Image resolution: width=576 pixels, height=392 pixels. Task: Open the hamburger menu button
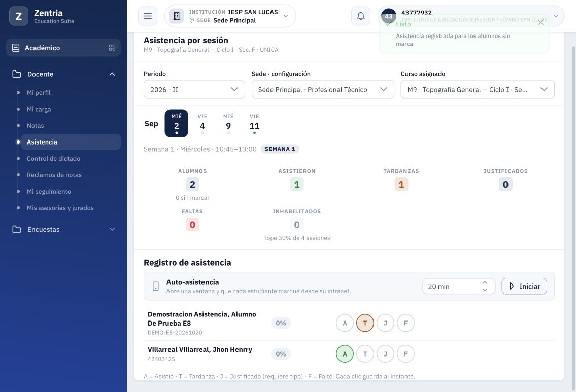pyautogui.click(x=148, y=16)
